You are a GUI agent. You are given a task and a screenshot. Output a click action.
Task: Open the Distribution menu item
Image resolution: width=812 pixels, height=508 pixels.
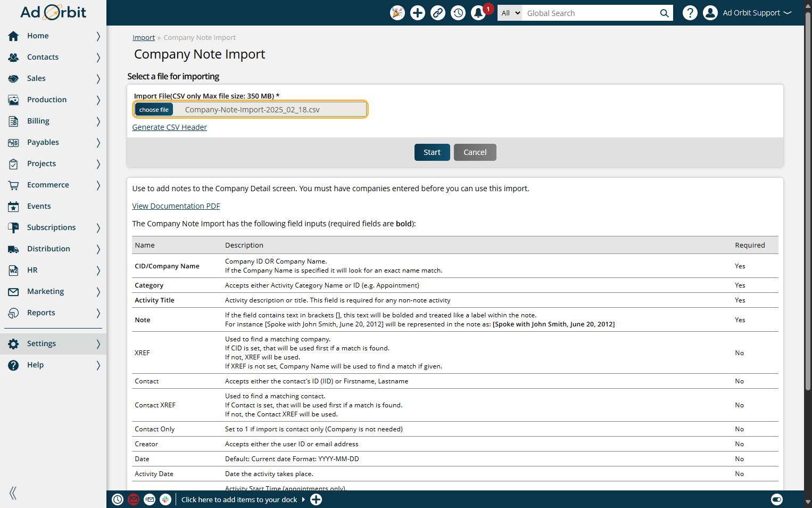53,249
